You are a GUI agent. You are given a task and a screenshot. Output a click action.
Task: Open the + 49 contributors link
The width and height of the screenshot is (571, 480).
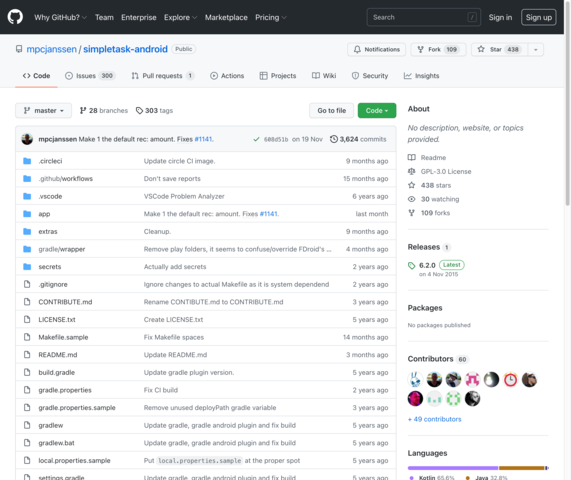click(434, 419)
